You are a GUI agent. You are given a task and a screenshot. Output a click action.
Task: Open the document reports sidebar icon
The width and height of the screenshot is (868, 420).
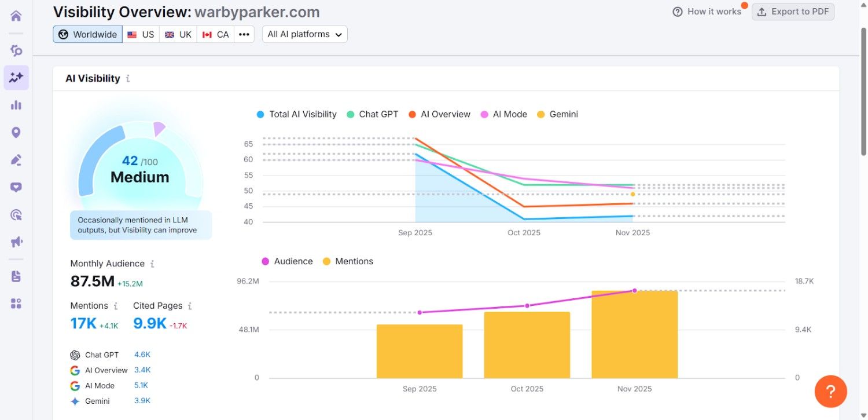[16, 276]
